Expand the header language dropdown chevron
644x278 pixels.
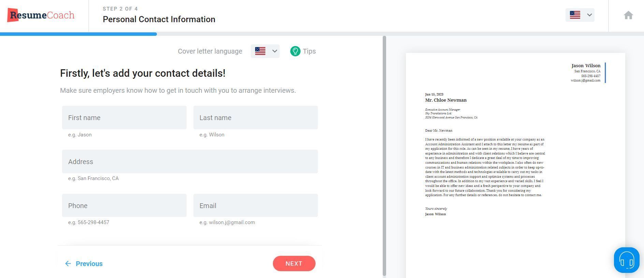tap(589, 15)
